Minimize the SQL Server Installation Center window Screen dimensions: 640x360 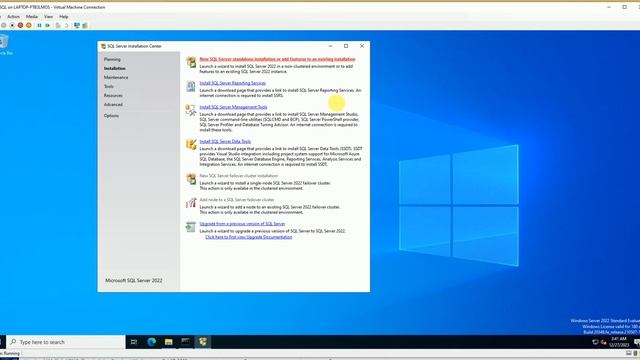331,46
